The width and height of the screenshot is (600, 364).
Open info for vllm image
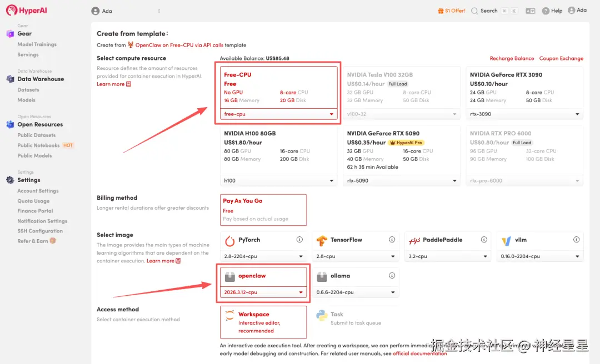576,240
